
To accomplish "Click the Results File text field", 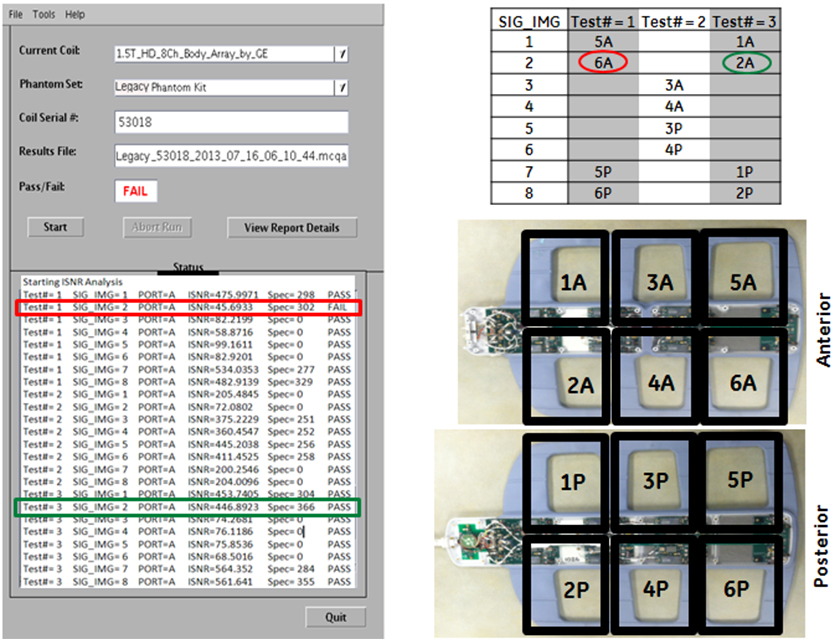I will (230, 154).
